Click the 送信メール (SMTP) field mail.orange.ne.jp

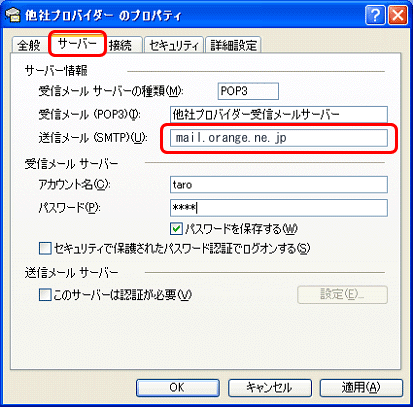point(279,138)
